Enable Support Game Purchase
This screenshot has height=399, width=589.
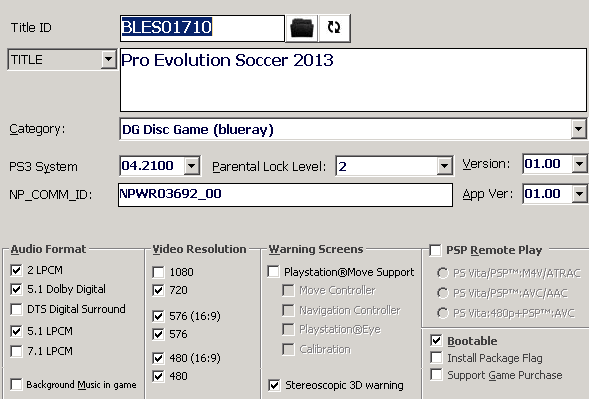[436, 375]
